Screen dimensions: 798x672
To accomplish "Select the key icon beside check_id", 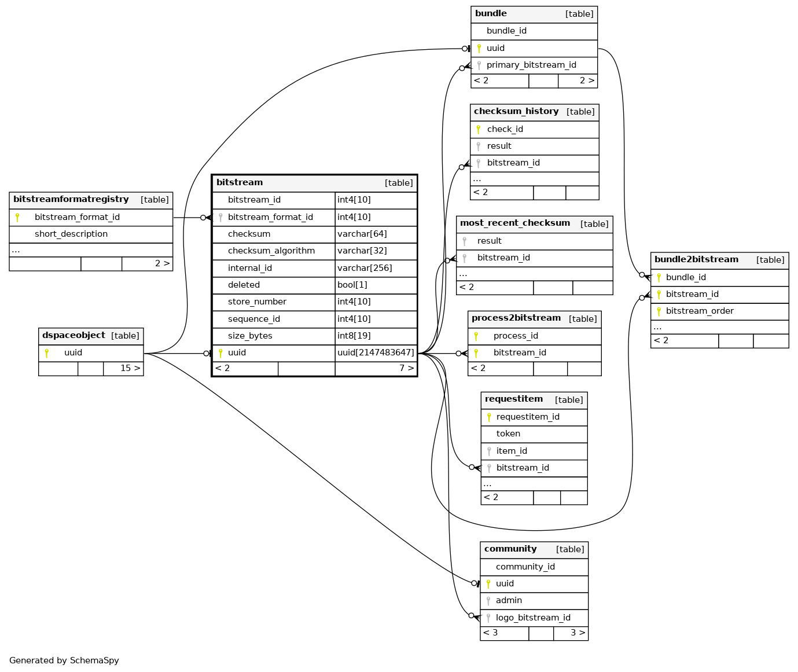I will 478,129.
